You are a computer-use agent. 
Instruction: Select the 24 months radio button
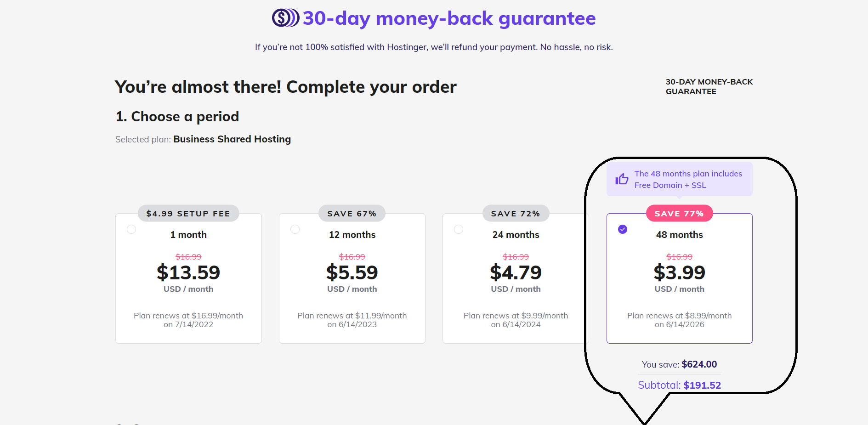coord(459,229)
